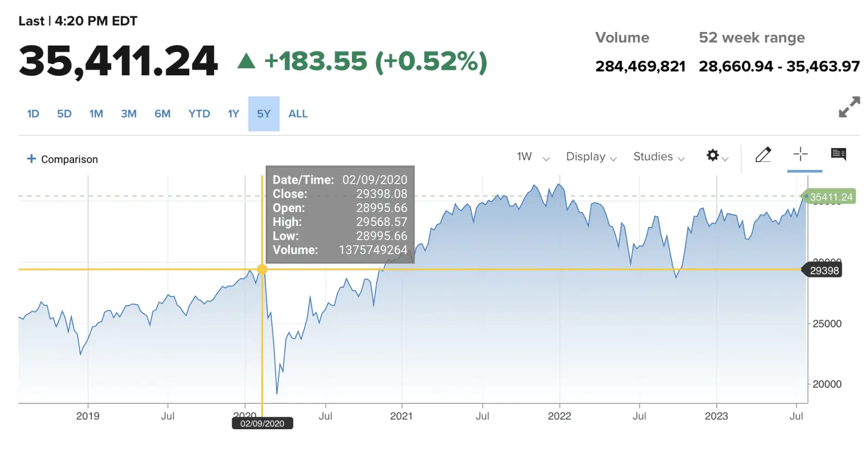Toggle the crosshair cursor tool
The image size is (868, 452).
[x=801, y=154]
